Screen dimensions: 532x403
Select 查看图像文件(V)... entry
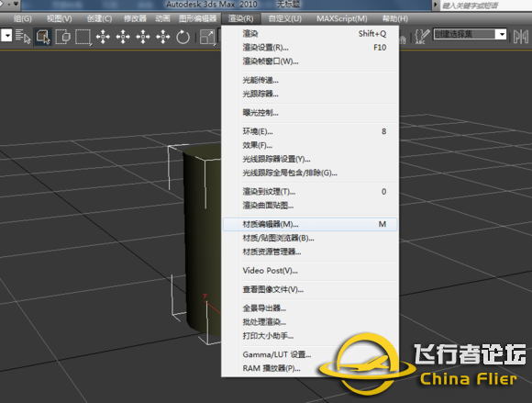[x=310, y=289]
